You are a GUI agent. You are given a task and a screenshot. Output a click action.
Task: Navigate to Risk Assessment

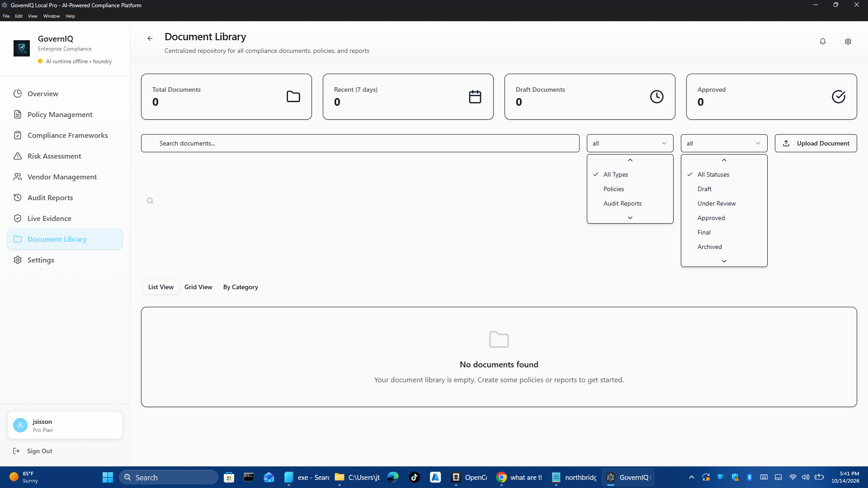pyautogui.click(x=65, y=156)
